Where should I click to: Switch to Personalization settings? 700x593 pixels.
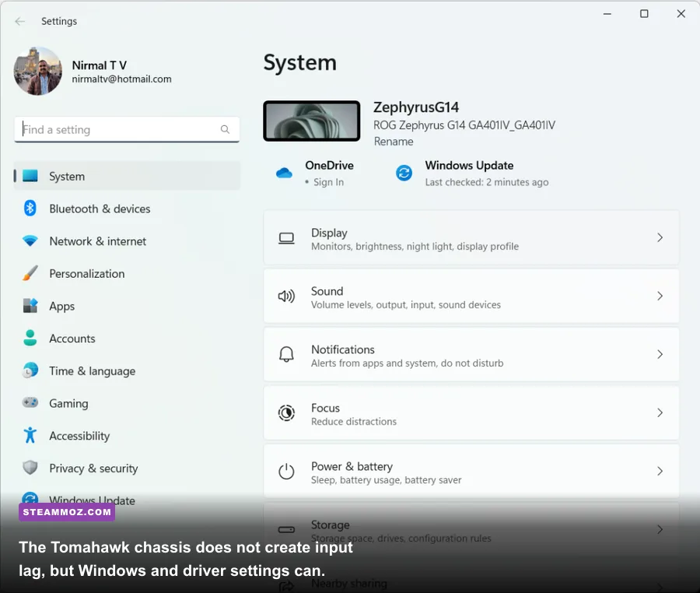click(128, 273)
